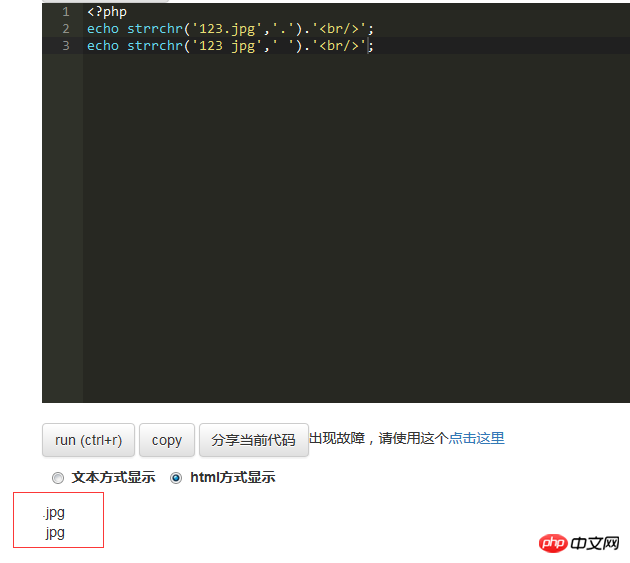This screenshot has width=630, height=563.
Task: Click strrchr on code line 2
Action: (x=155, y=29)
